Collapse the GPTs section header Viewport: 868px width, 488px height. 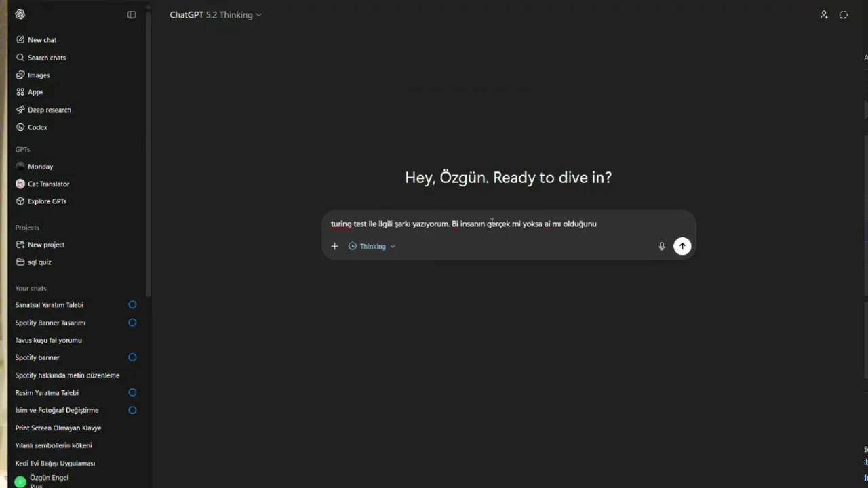click(x=23, y=150)
